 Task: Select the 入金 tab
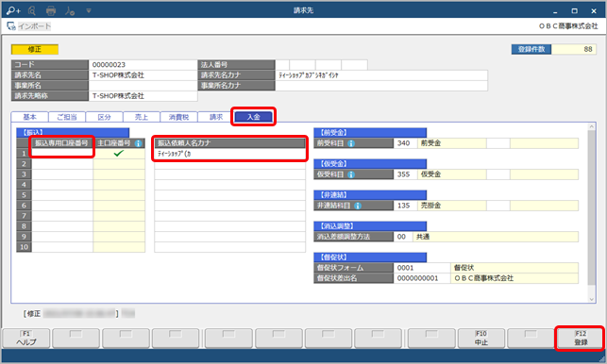pos(254,117)
